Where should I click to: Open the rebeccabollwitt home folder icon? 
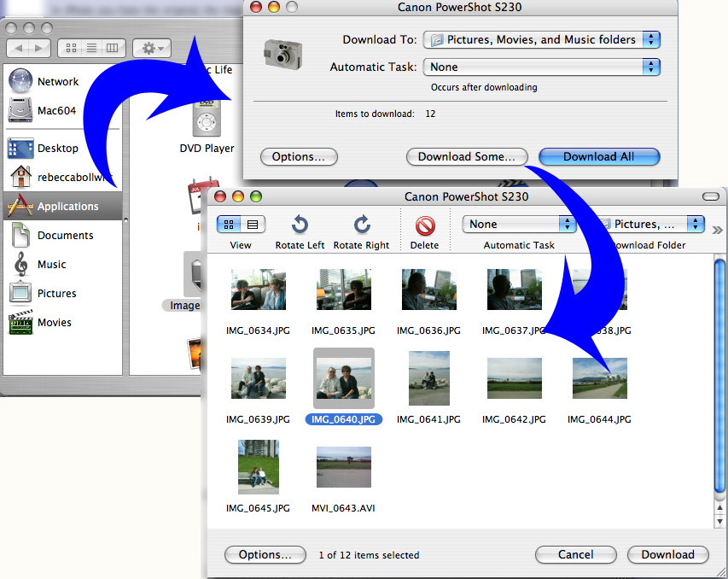tap(20, 177)
